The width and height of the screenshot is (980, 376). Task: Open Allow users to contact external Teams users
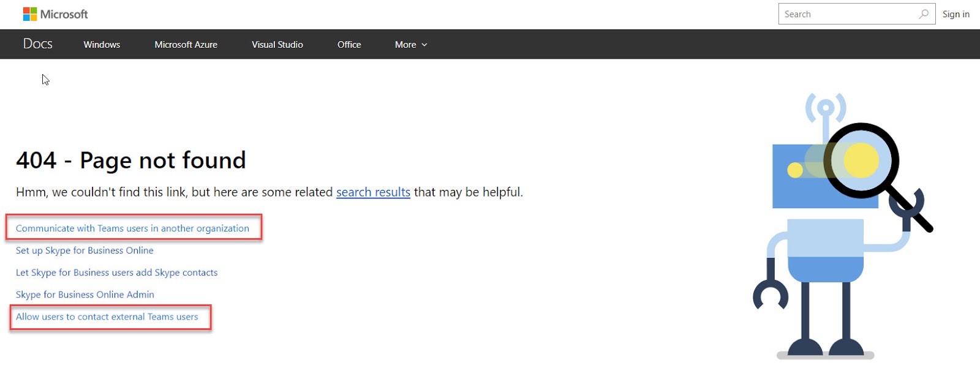[x=107, y=317]
